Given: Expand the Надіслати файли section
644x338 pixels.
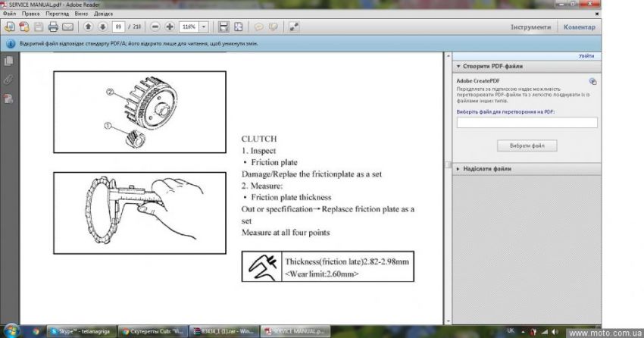Looking at the screenshot, I should point(458,169).
